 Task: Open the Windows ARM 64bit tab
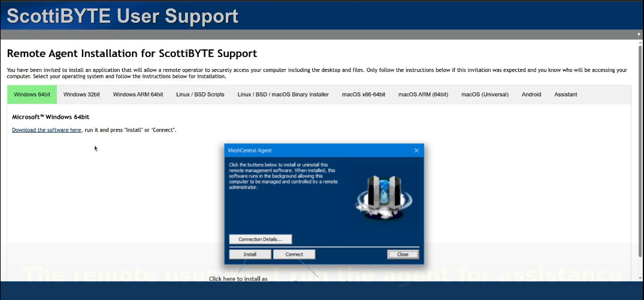[x=138, y=94]
